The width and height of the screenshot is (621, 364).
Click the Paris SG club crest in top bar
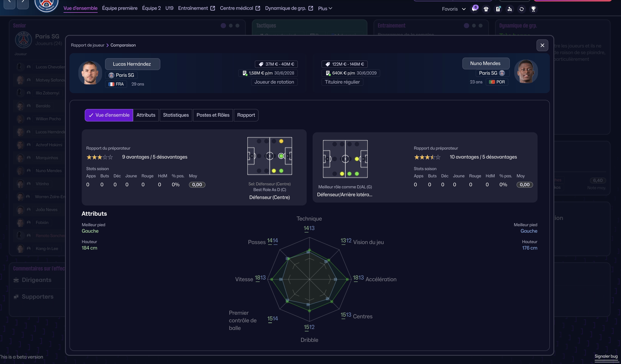pos(46,4)
